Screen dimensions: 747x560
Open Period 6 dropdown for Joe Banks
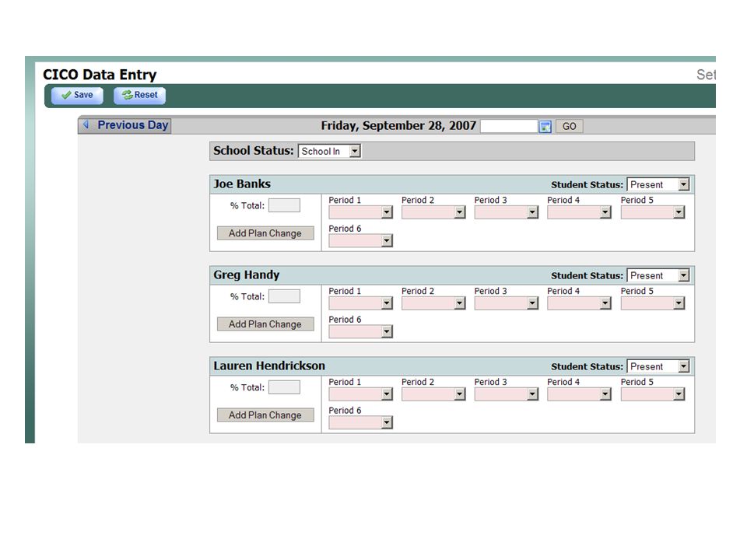(360, 241)
